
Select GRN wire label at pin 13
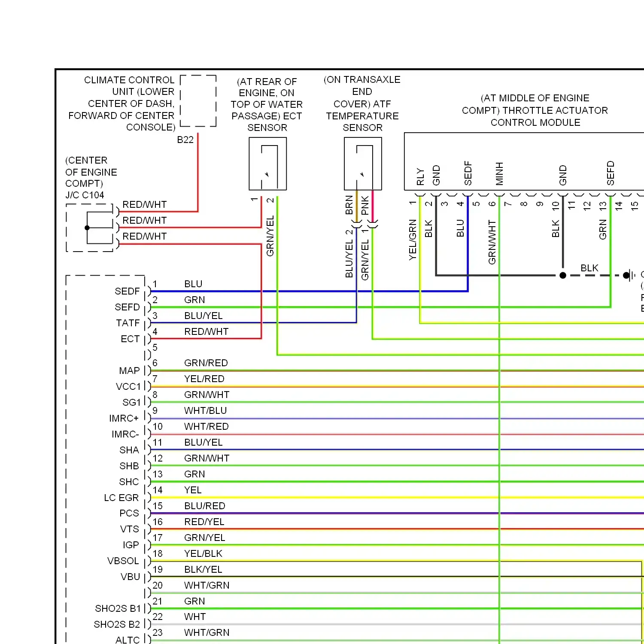coord(194,474)
